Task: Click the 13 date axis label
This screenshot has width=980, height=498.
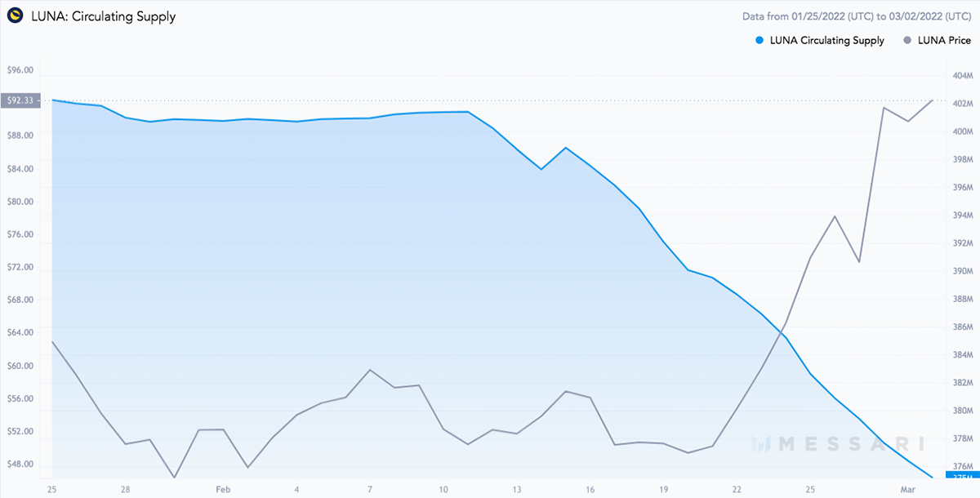Action: tap(517, 489)
